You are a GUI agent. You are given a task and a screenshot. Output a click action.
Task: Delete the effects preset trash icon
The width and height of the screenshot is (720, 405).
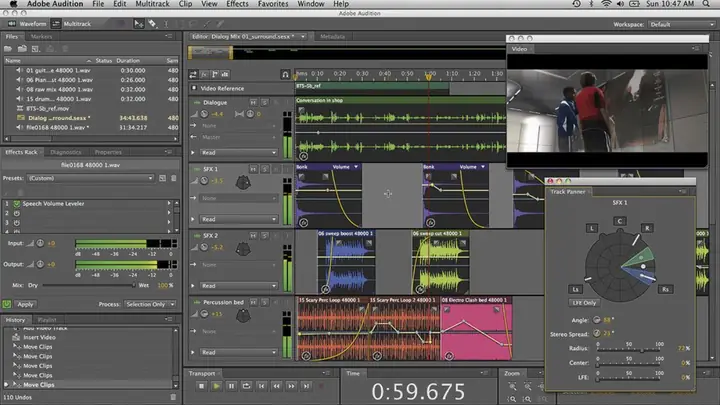(x=174, y=178)
